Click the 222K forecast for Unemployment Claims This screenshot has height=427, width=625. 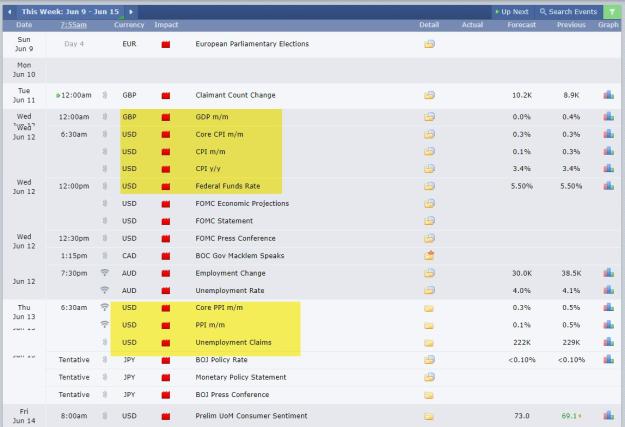(522, 342)
